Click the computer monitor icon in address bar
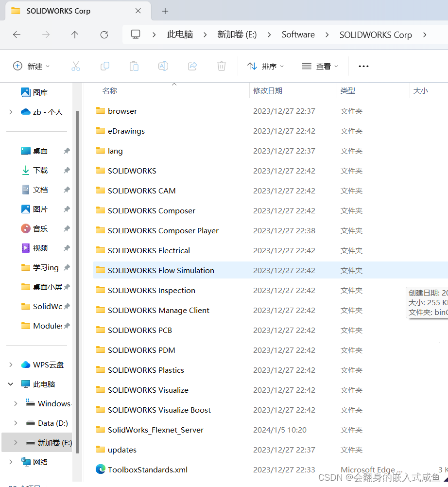The image size is (448, 487). click(136, 35)
